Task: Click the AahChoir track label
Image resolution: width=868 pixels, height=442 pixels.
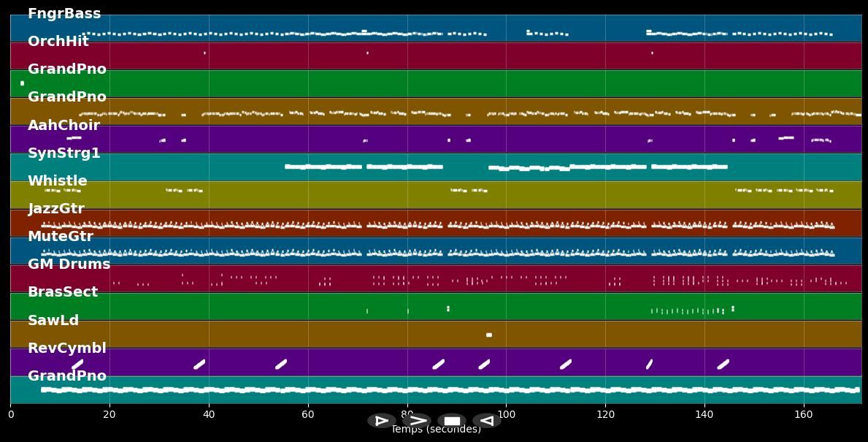Action: 64,126
